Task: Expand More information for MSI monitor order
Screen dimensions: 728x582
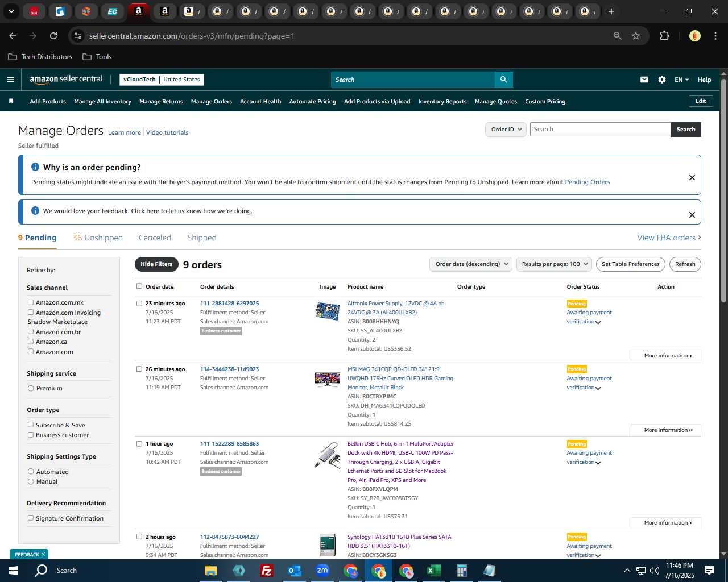Action: (666, 430)
